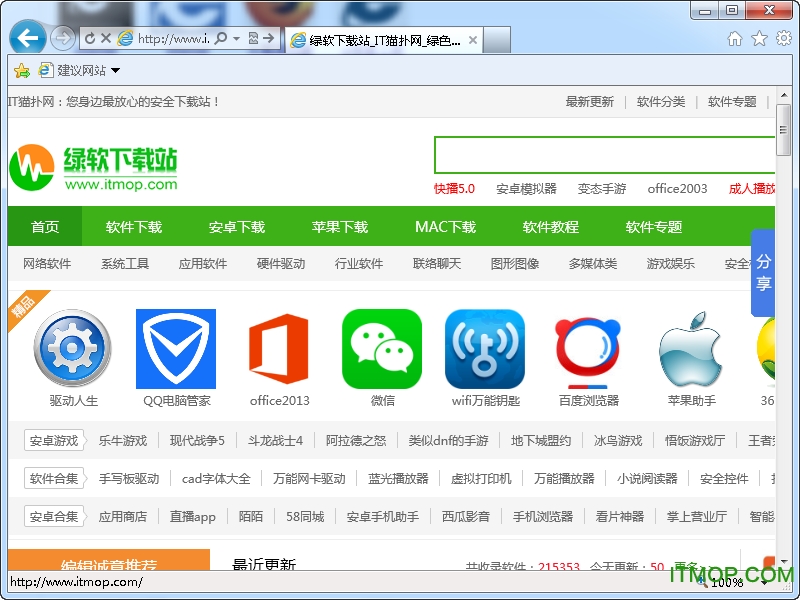
Task: Open the Home icon in the browser
Action: [x=735, y=38]
